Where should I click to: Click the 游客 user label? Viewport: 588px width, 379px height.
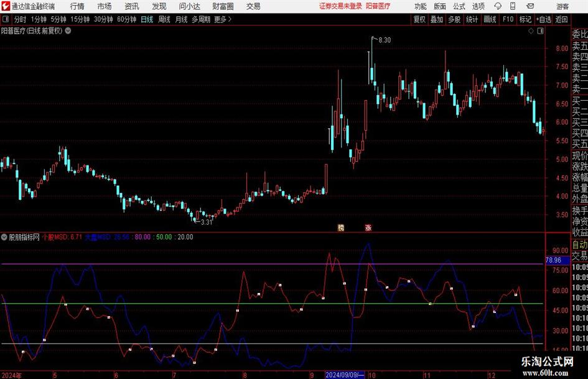pyautogui.click(x=562, y=6)
